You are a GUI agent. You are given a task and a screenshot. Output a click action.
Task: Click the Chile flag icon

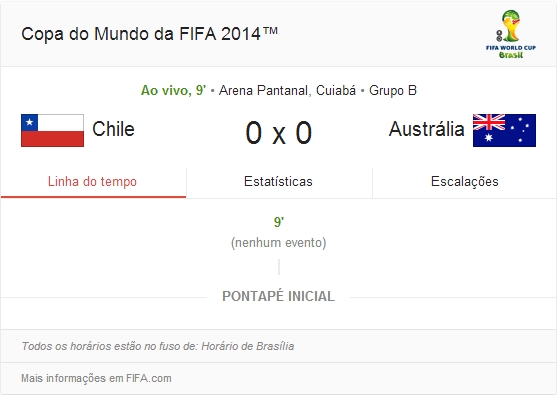point(53,130)
